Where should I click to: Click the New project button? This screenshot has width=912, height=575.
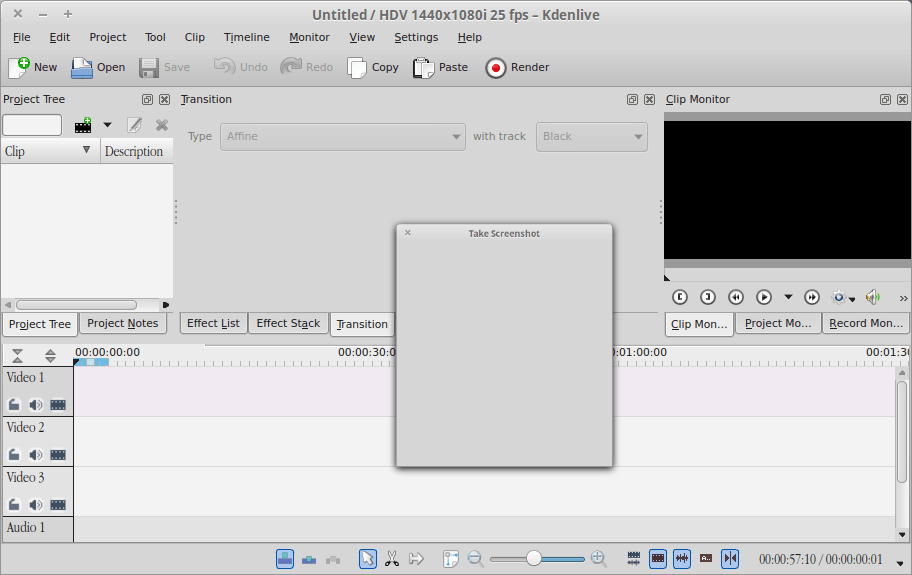[x=34, y=67]
